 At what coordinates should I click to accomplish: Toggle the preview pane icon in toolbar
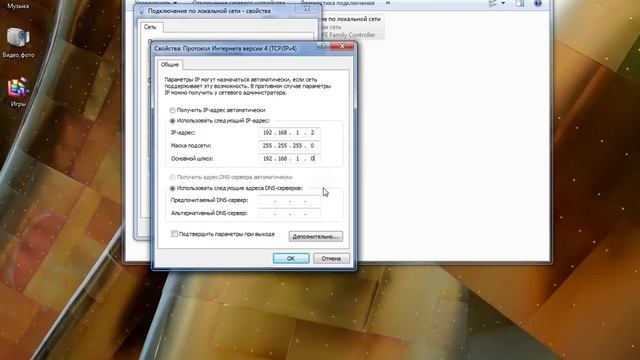point(520,3)
